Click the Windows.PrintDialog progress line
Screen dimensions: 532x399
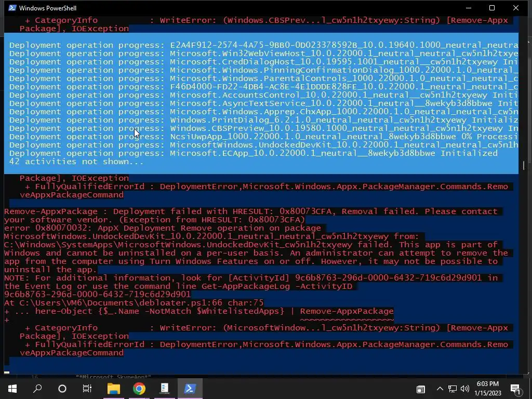[x=263, y=120]
